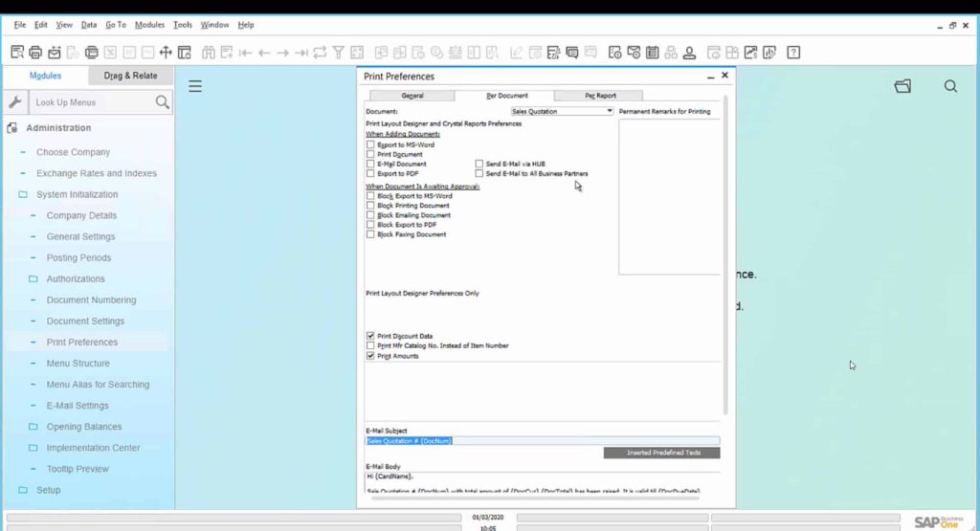Switch to the Drag & Relate tab
980x531 pixels.
point(130,76)
